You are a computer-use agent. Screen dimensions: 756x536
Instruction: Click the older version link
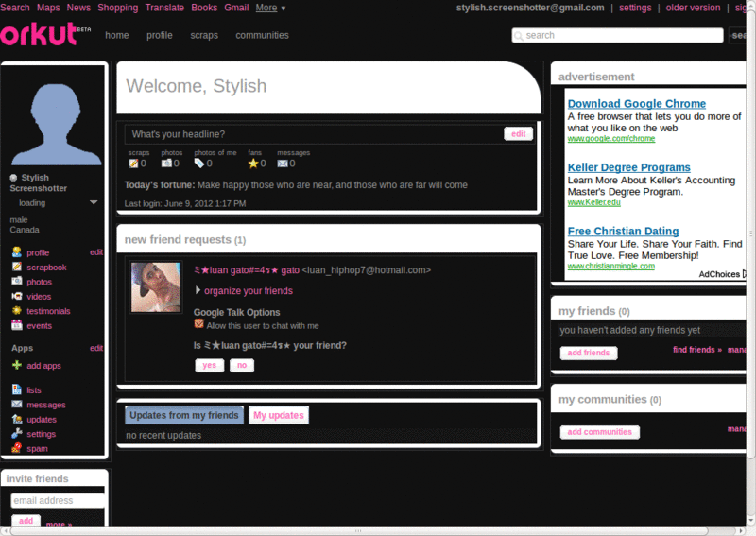tap(693, 8)
